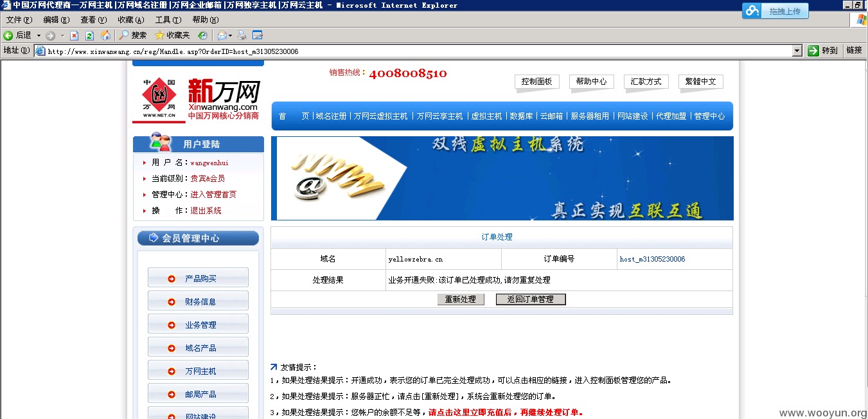Click the 会员管理中心 panel header

point(198,238)
